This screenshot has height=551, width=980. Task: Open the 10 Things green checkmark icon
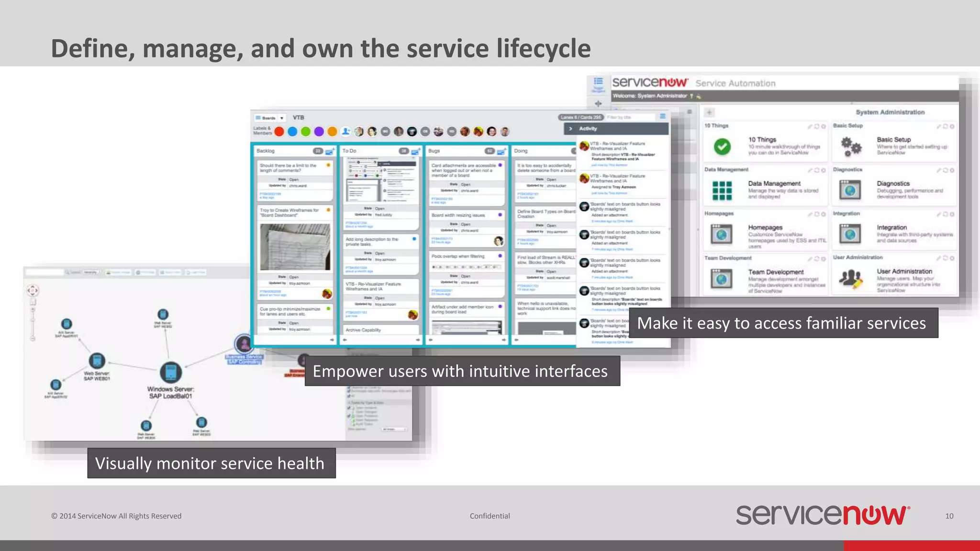[x=722, y=146]
